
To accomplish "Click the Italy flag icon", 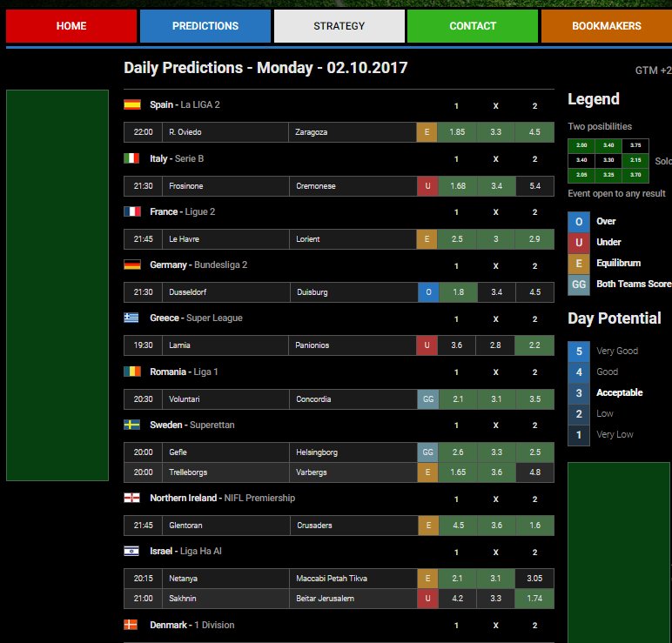I will point(131,158).
